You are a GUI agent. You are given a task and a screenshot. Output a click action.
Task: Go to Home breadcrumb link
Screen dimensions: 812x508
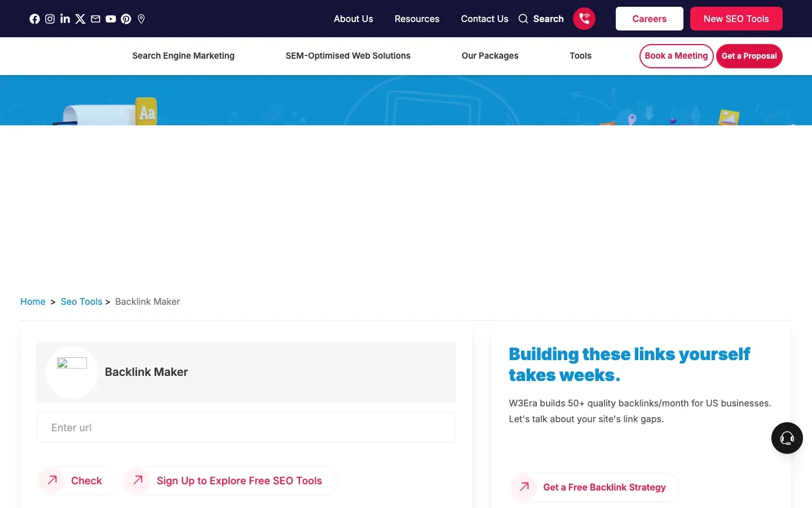tap(33, 301)
